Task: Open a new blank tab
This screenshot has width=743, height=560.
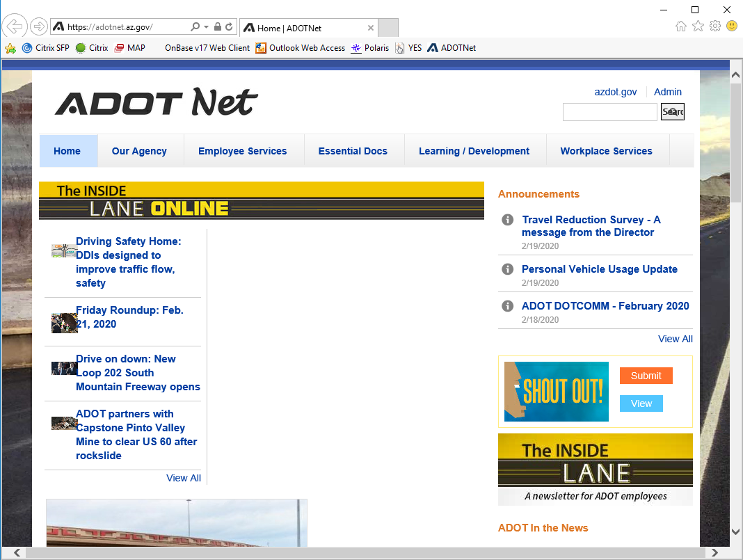Action: [388, 28]
